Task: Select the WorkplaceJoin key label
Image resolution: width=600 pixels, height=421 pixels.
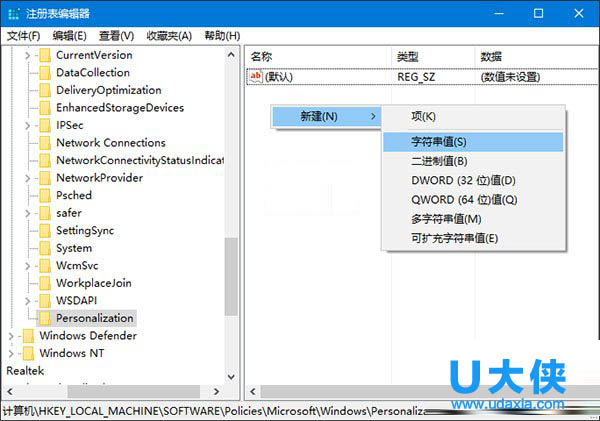Action: pos(94,283)
